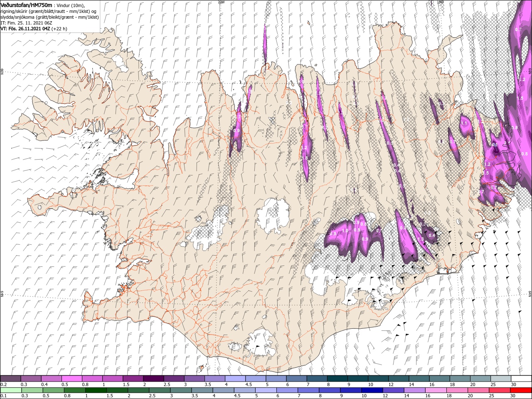The height and width of the screenshot is (399, 532).
Task: Click the 1.0 snowfall value on the map
Action: click(x=345, y=231)
